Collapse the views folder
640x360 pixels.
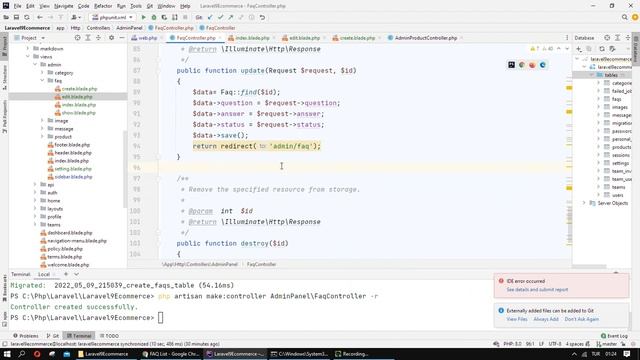[x=28, y=57]
